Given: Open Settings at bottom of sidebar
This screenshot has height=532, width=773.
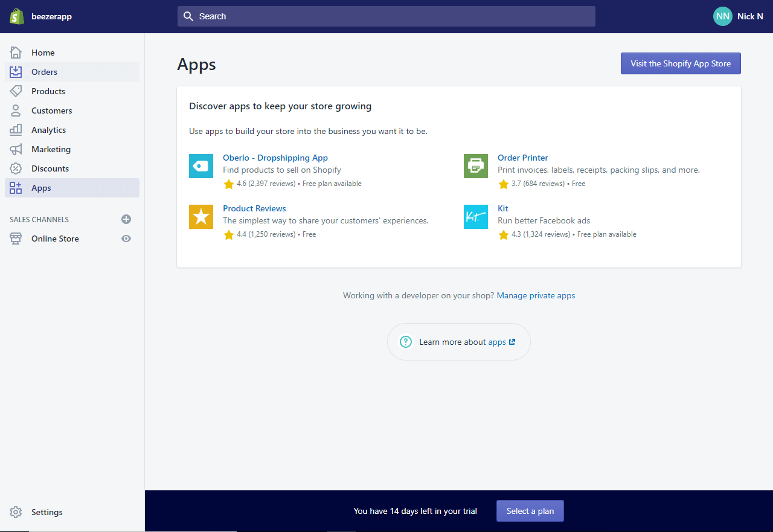Looking at the screenshot, I should (47, 512).
